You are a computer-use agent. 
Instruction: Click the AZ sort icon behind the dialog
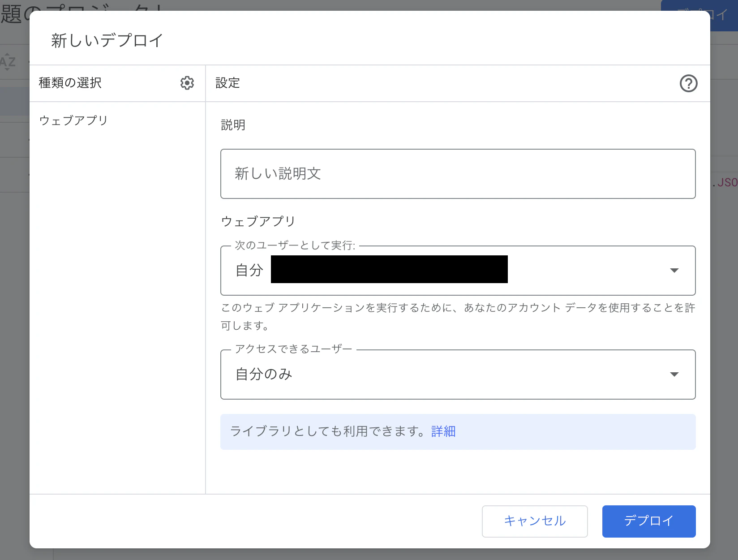coord(7,62)
